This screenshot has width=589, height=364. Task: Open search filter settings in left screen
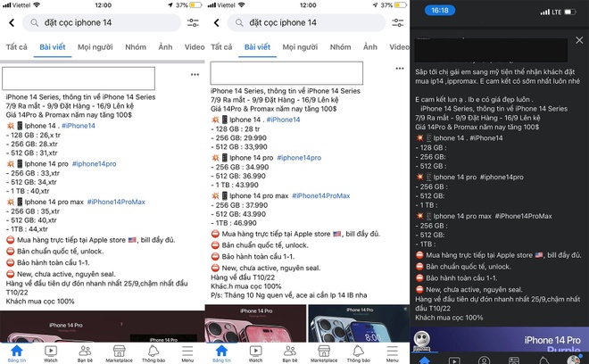[x=193, y=23]
